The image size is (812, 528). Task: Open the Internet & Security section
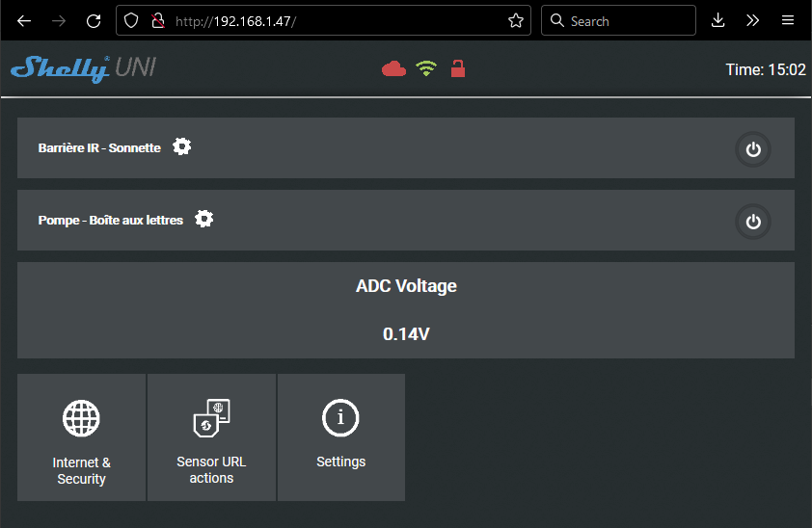[82, 437]
